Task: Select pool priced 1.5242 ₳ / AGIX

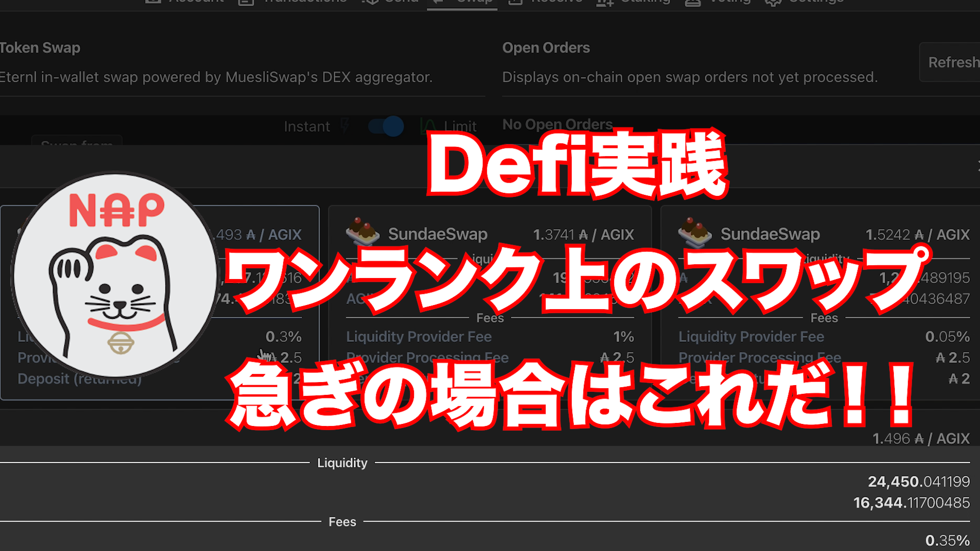Action: [x=917, y=235]
